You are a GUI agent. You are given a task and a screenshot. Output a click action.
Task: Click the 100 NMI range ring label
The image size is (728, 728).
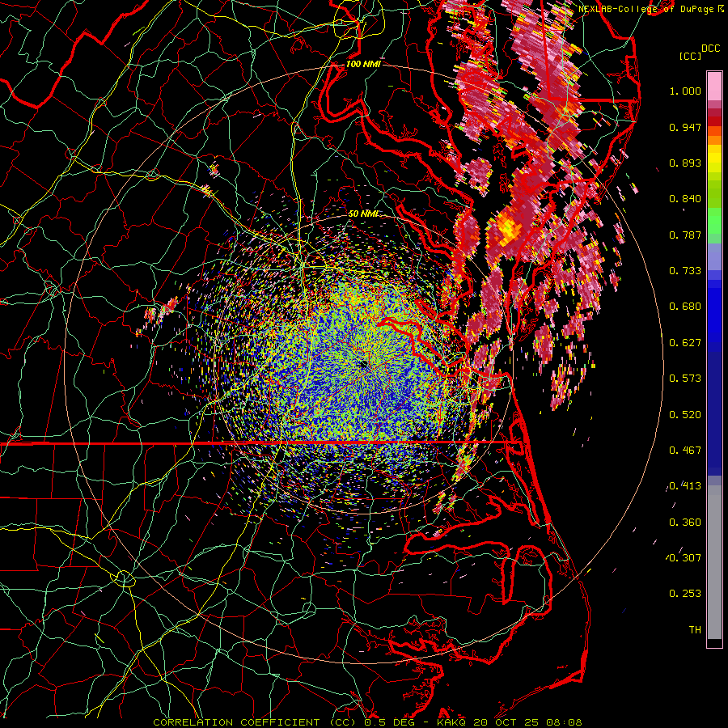[x=363, y=64]
